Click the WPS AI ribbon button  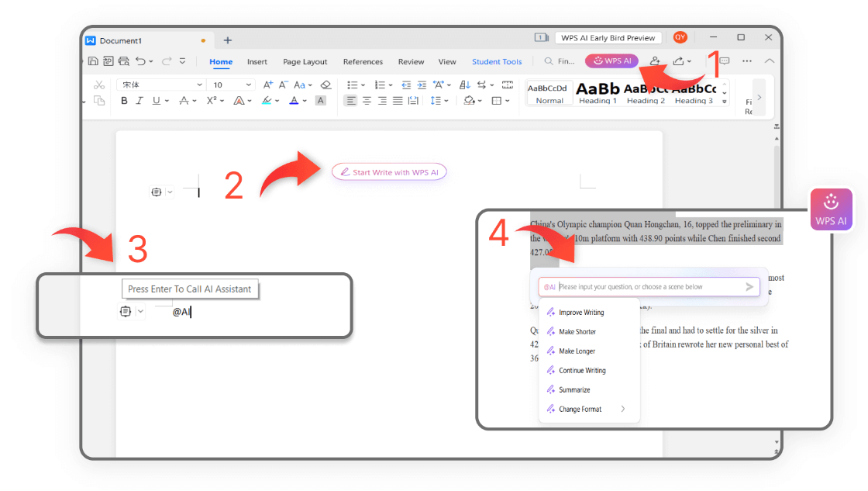611,61
